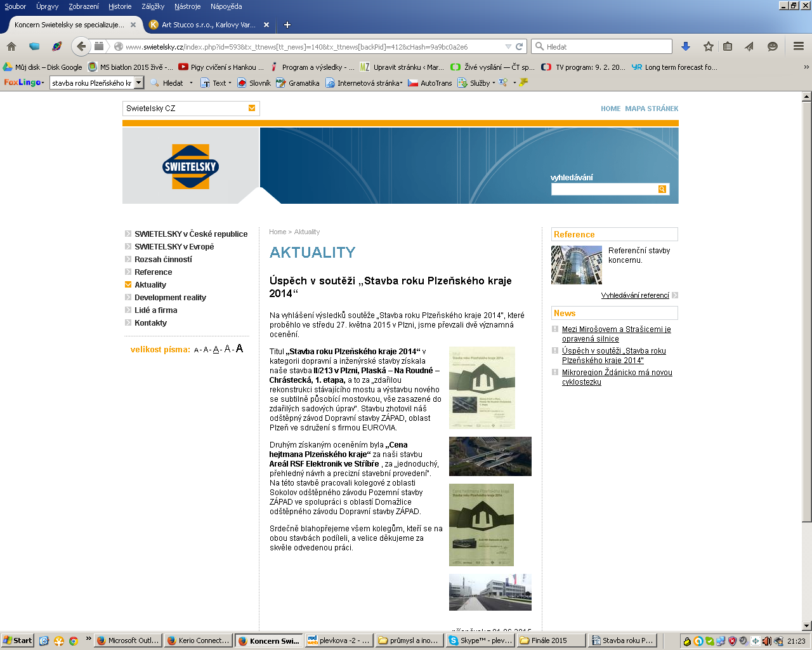This screenshot has height=650, width=812.
Task: Open news Mezi Mirošovem a Strašicemi
Action: (617, 334)
